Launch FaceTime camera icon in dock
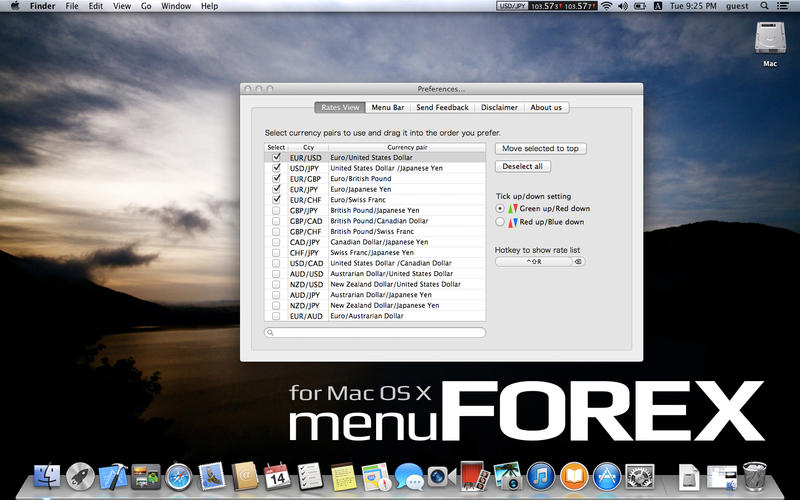800x500 pixels. click(x=441, y=477)
